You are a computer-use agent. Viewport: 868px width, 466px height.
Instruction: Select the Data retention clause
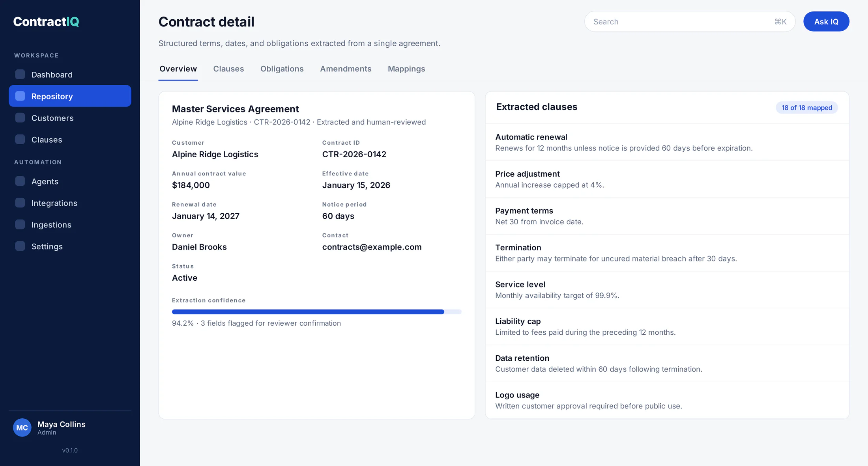coord(667,363)
